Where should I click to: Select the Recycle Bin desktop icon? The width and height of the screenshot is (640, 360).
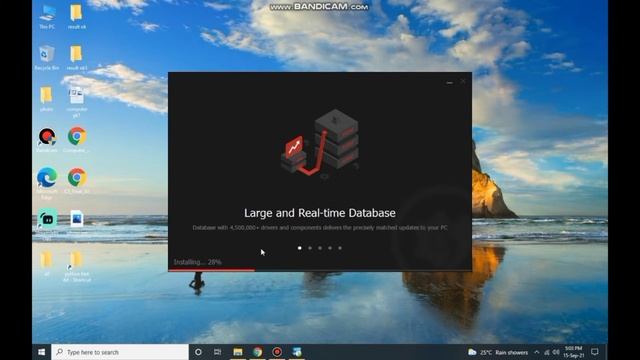tap(47, 58)
